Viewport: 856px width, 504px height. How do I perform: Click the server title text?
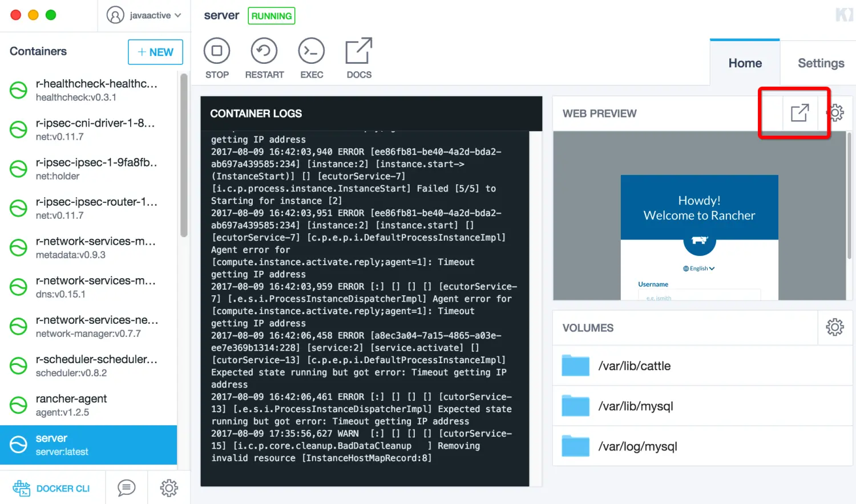coord(221,15)
